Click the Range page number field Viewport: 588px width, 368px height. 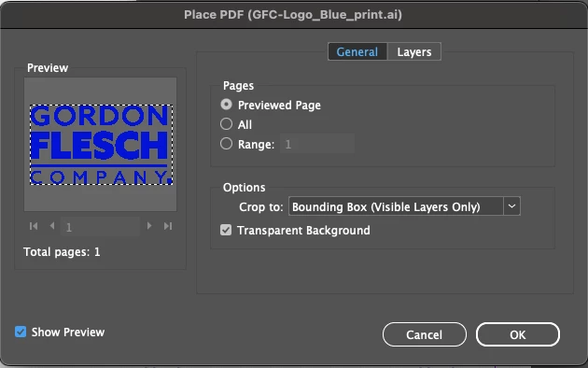(317, 144)
